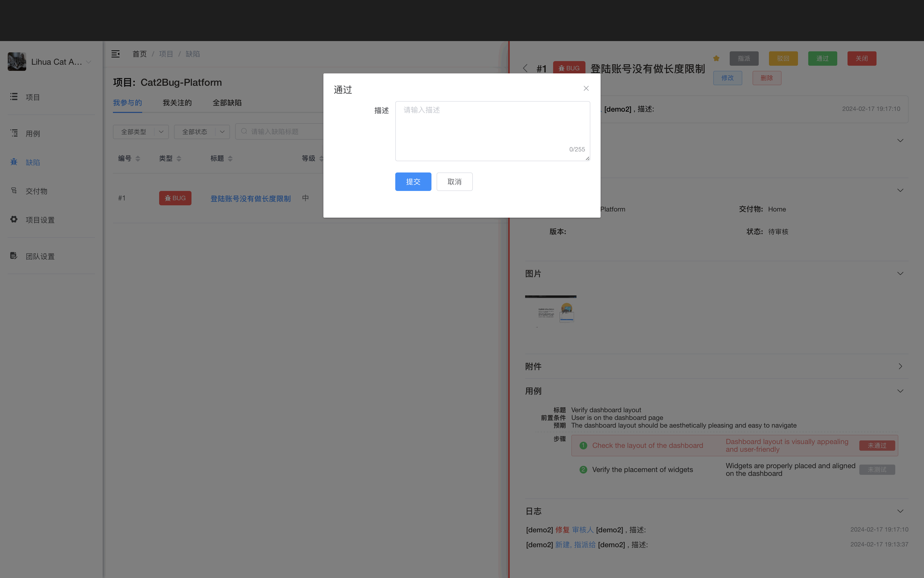924x578 pixels.
Task: Click the deliverable icon beside 交付物
Action: (14, 190)
